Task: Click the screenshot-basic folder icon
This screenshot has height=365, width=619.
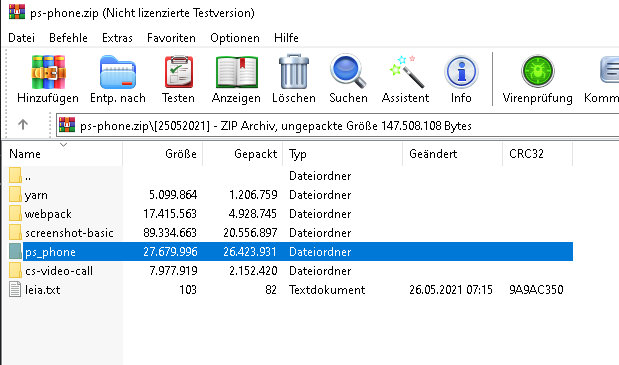Action: click(15, 232)
